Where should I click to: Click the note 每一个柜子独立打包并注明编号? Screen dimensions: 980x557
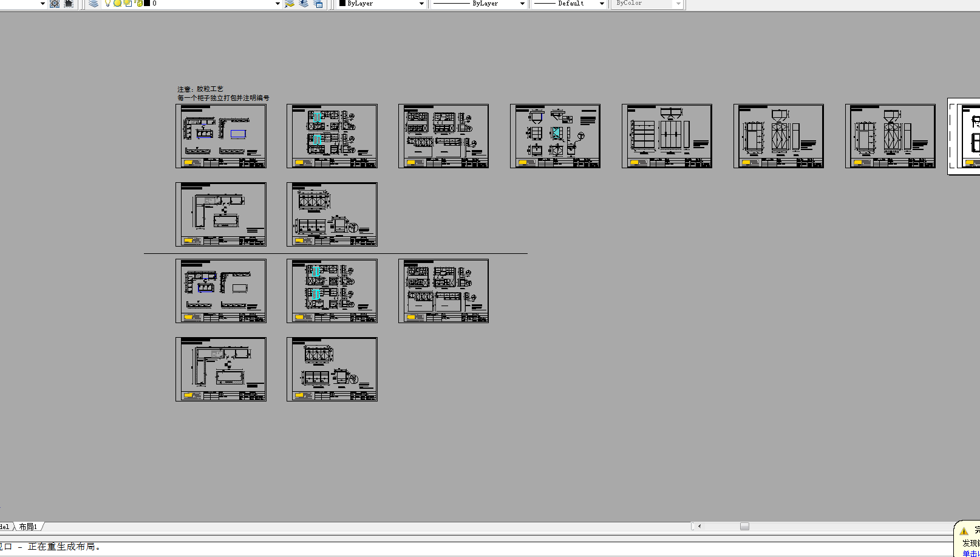point(223,98)
